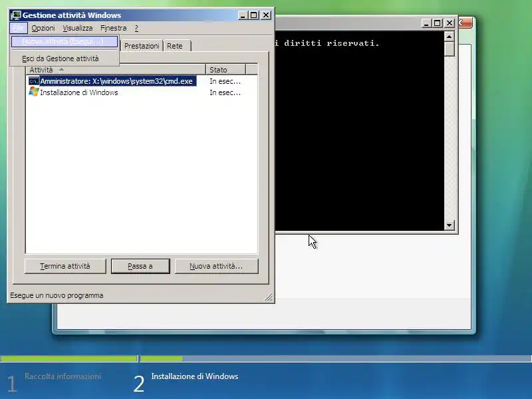Image resolution: width=532 pixels, height=399 pixels.
Task: Sort the list by Stato column header
Action: point(225,70)
